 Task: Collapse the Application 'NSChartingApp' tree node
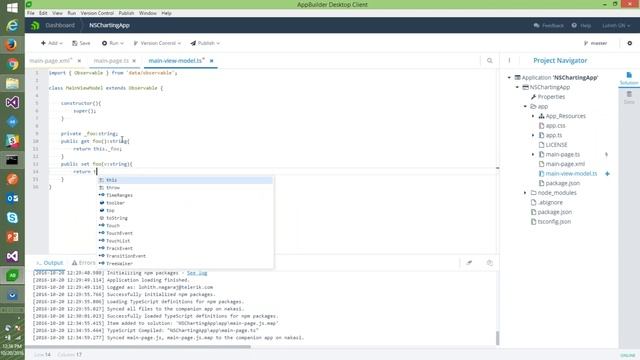pyautogui.click(x=509, y=78)
